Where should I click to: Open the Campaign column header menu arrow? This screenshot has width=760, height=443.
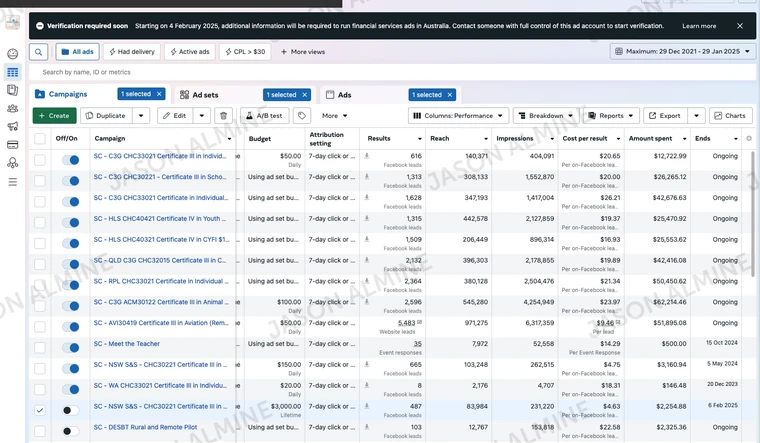[x=229, y=139]
